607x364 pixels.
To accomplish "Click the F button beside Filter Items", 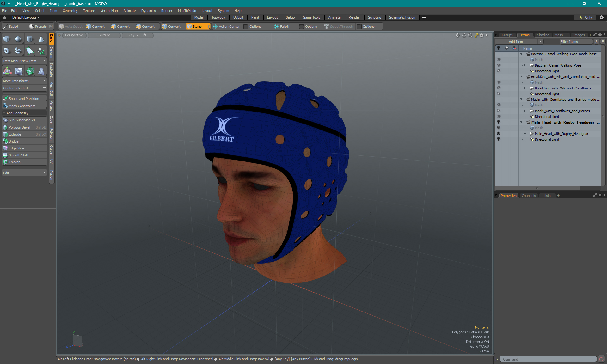I will coord(603,42).
